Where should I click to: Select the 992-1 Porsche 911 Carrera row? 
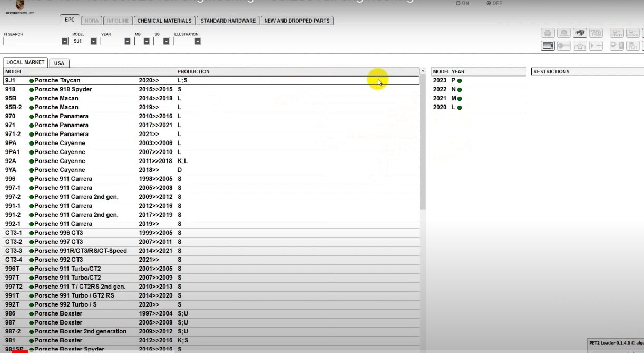click(211, 224)
